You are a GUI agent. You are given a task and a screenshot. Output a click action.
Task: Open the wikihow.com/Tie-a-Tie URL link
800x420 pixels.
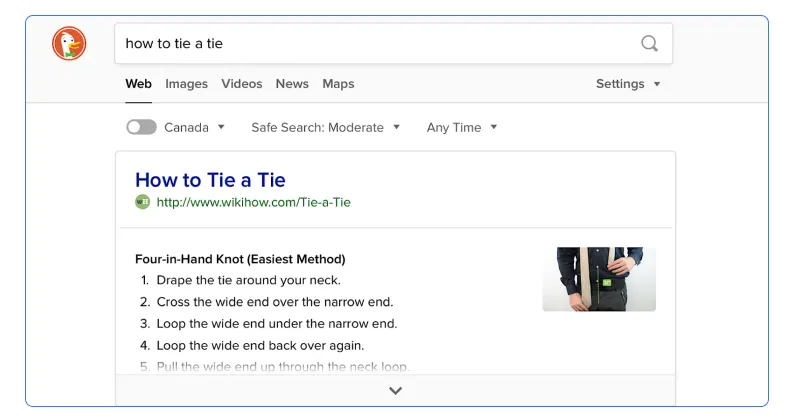pos(254,202)
